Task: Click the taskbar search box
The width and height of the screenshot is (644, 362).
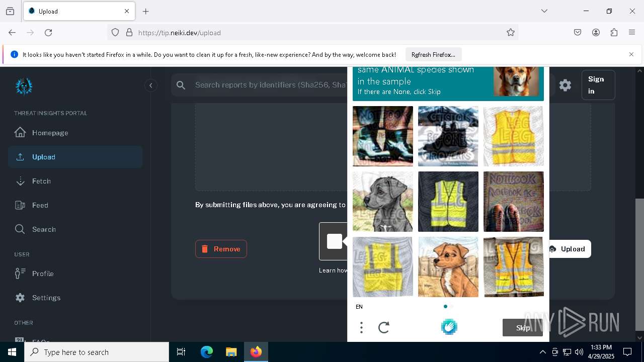Action: 97,352
